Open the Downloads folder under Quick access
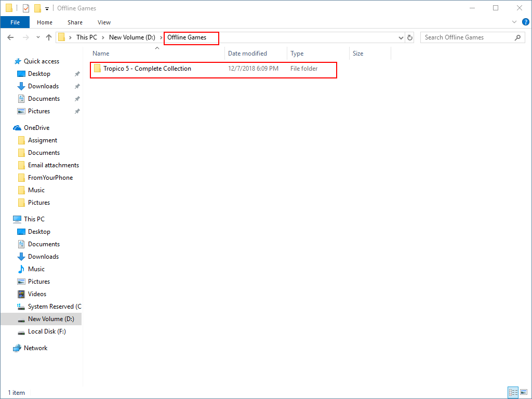Viewport: 532px width, 399px height. [x=43, y=86]
